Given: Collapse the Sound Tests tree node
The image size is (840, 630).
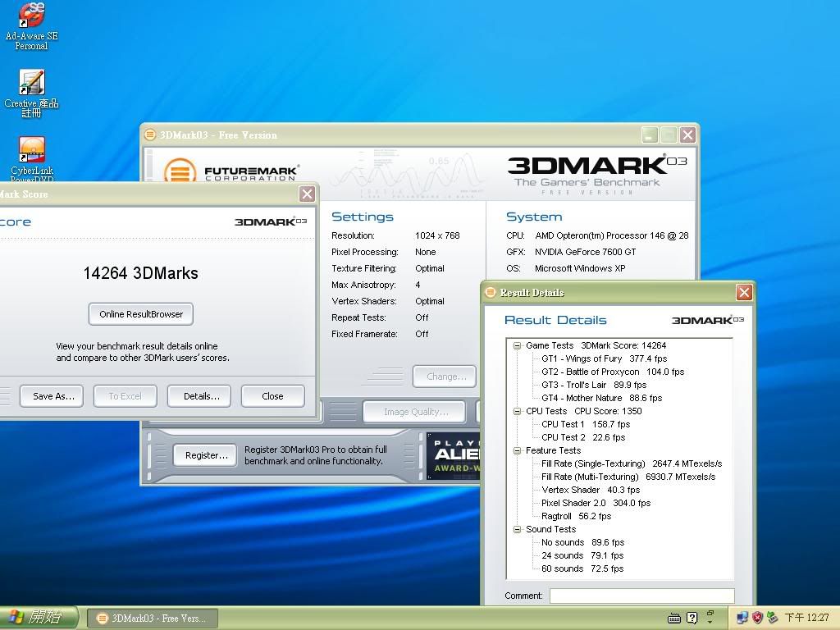Looking at the screenshot, I should (x=518, y=529).
